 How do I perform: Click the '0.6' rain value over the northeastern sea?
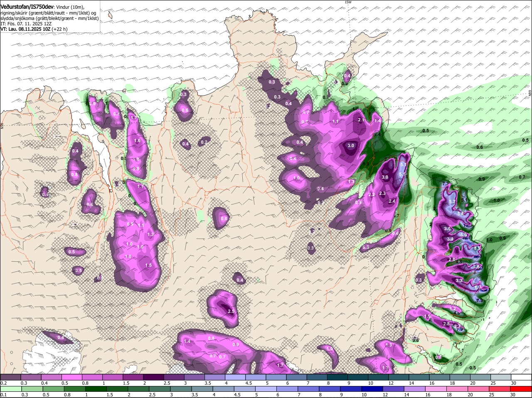click(x=480, y=147)
